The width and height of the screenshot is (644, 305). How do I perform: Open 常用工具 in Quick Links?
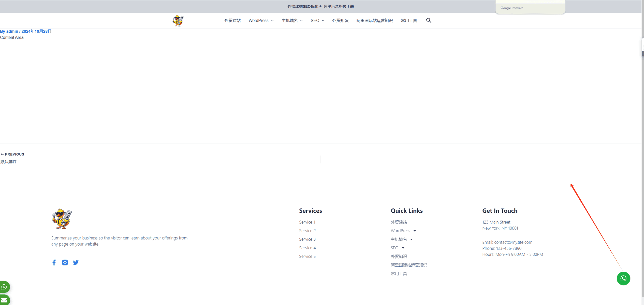399,274
